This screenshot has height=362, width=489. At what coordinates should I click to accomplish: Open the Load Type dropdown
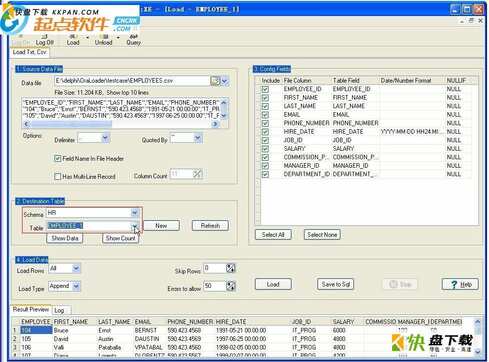coord(76,286)
